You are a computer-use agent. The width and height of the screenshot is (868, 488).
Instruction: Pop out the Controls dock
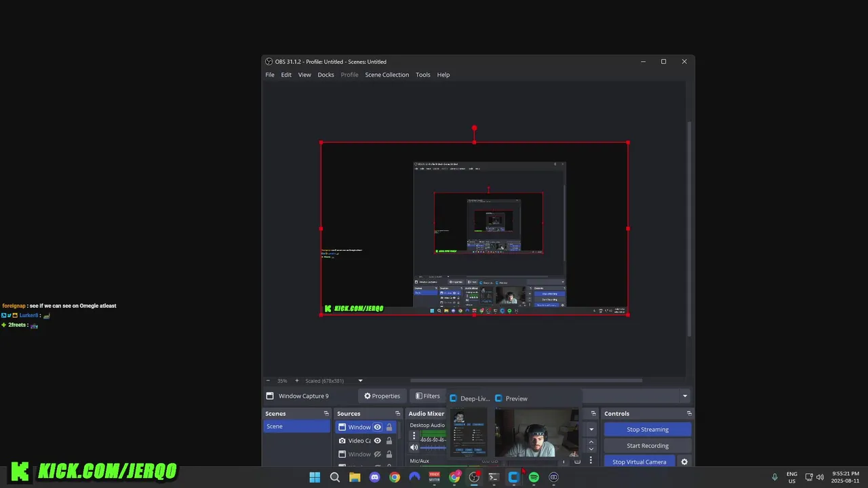[x=689, y=413]
